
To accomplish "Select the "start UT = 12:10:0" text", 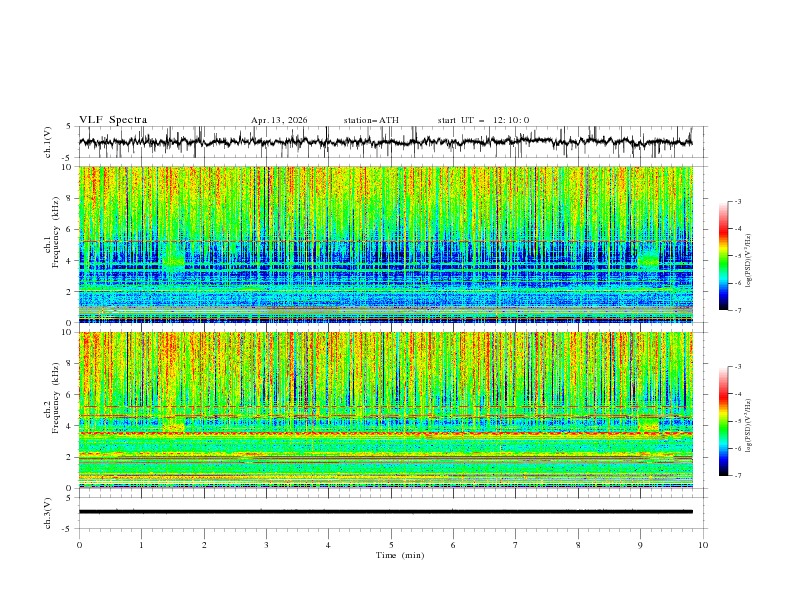I will point(483,120).
